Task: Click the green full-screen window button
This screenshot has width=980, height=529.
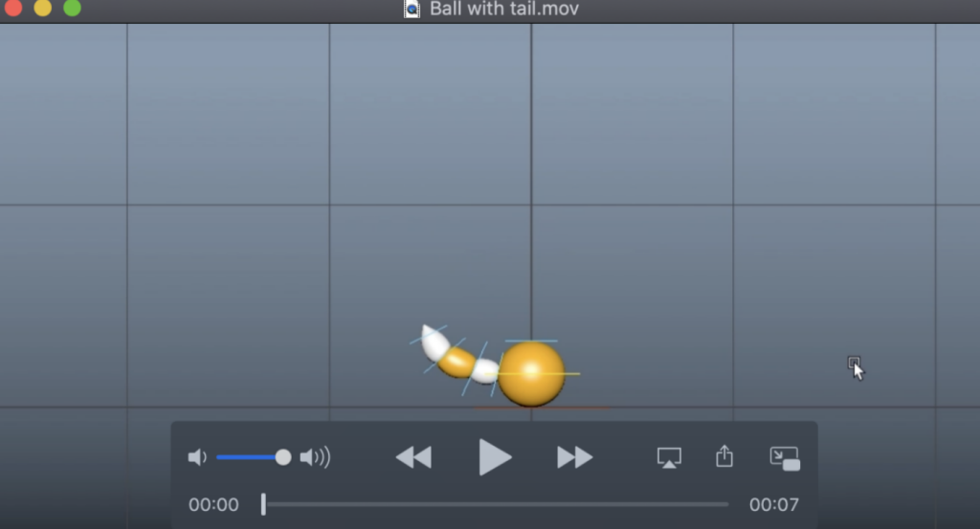Action: 72,8
